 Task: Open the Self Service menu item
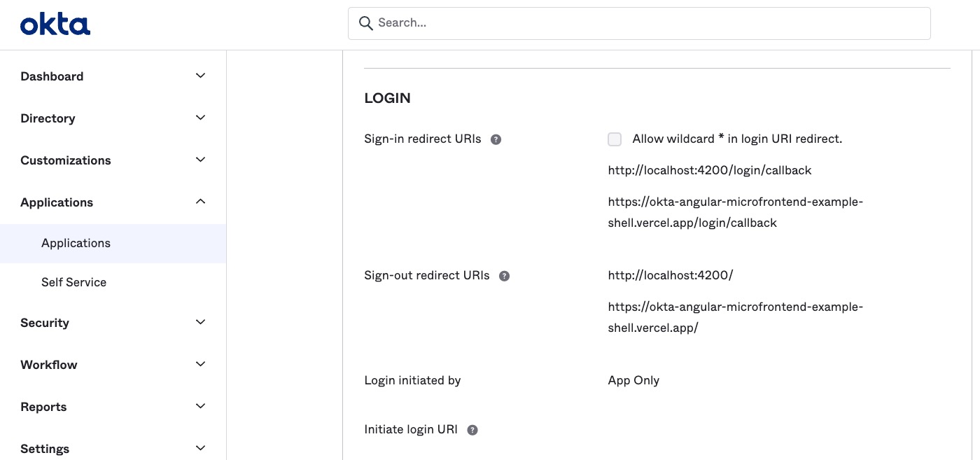point(73,282)
